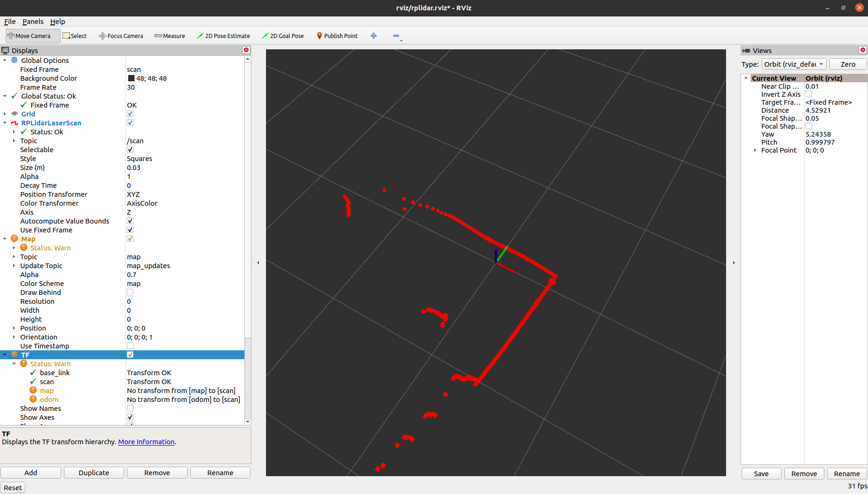This screenshot has height=494, width=868.
Task: Click the minus remove-tool icon in toolbar
Action: pos(396,36)
